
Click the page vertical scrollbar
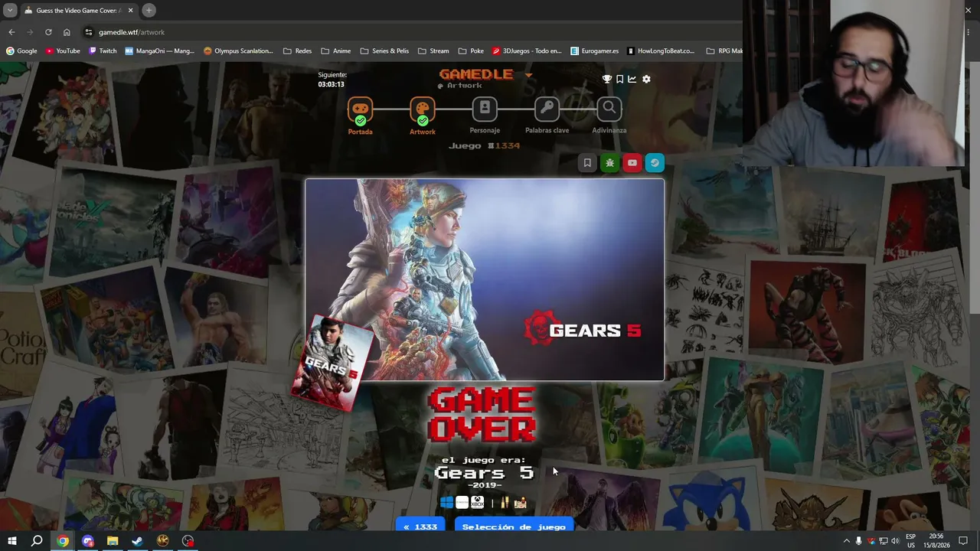click(x=975, y=187)
